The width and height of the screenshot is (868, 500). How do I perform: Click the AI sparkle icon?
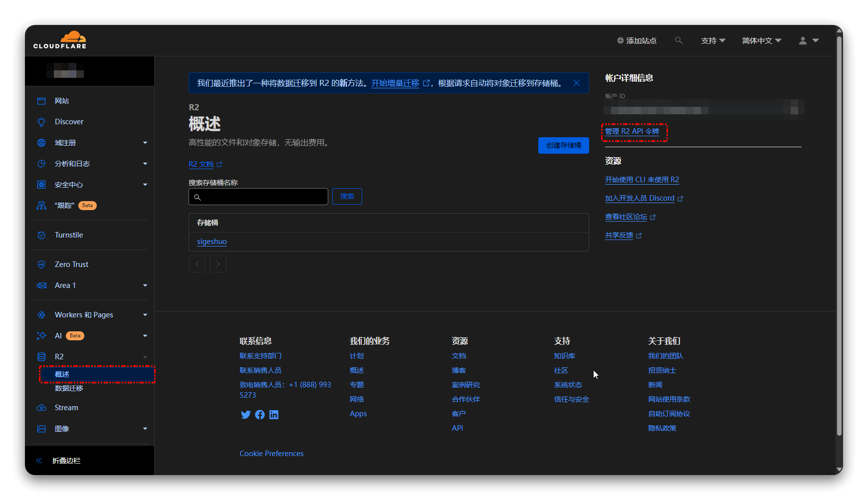click(41, 336)
